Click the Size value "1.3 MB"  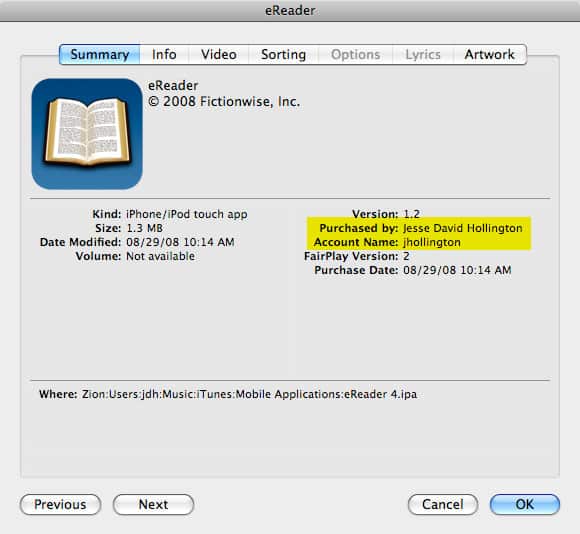pos(145,228)
